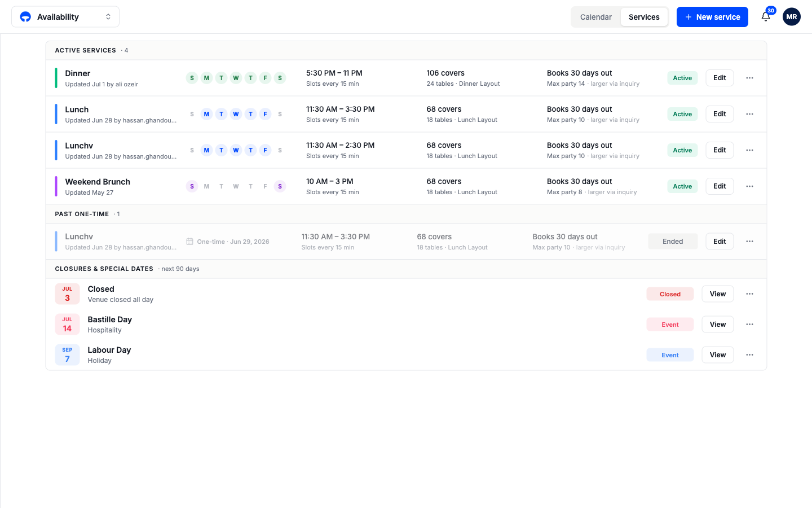Edit the Lunch service
This screenshot has width=812, height=508.
720,114
